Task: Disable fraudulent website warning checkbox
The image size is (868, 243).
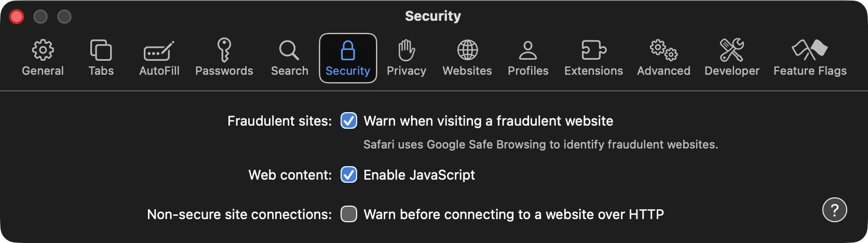Action: [349, 121]
